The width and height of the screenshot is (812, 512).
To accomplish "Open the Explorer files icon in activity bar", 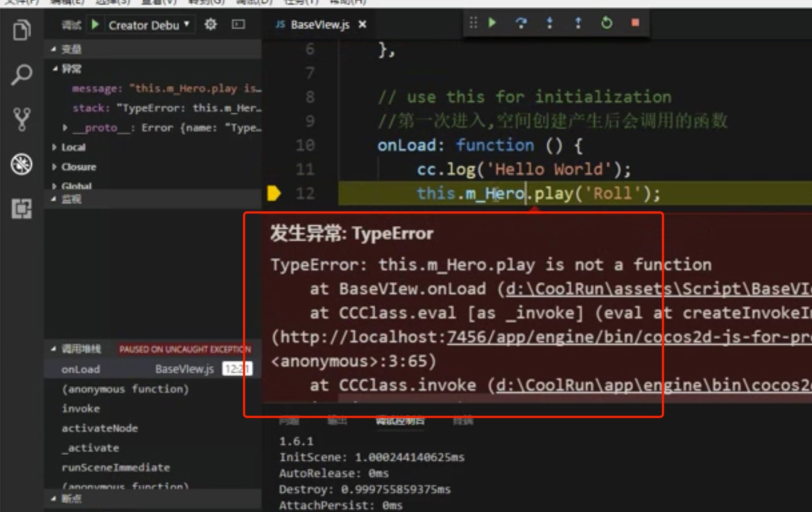I will coord(21,30).
